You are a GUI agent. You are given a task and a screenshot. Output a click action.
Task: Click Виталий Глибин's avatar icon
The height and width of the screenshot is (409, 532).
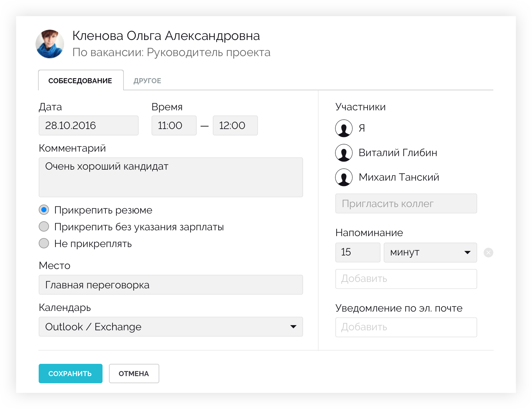point(344,153)
